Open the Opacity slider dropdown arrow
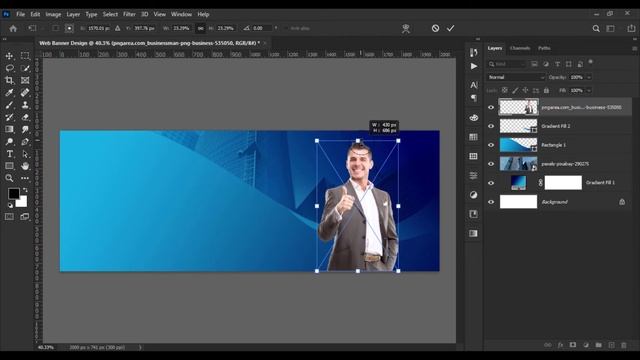Screen dimensions: 640x360 (x=589, y=77)
